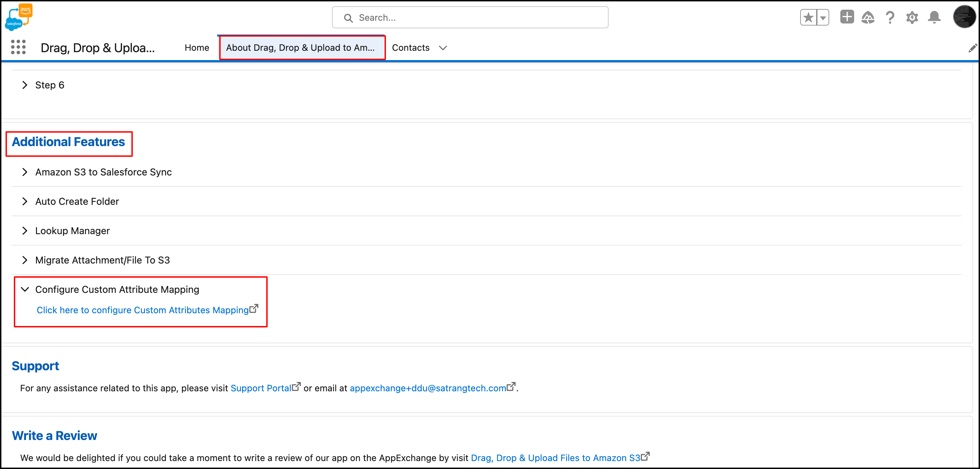Select About Drag, Drop & Upload tab

pos(300,48)
